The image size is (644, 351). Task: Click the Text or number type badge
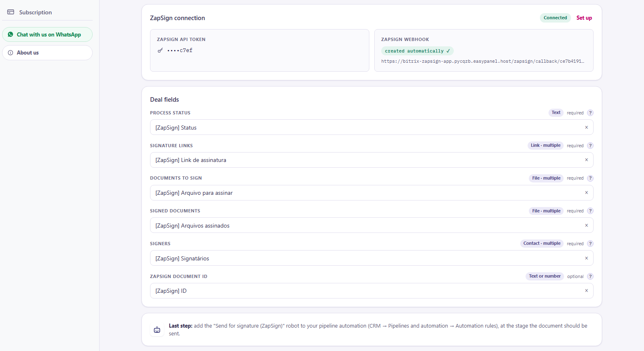point(545,276)
